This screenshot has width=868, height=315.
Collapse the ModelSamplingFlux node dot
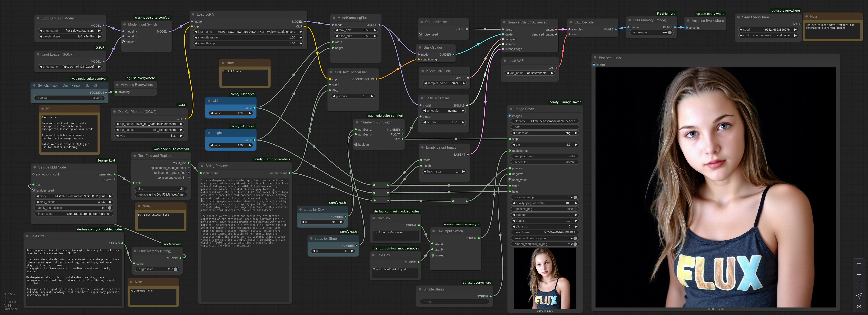334,18
